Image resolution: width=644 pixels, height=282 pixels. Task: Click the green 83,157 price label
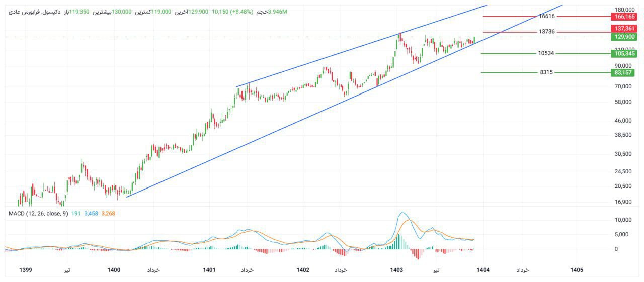(623, 73)
